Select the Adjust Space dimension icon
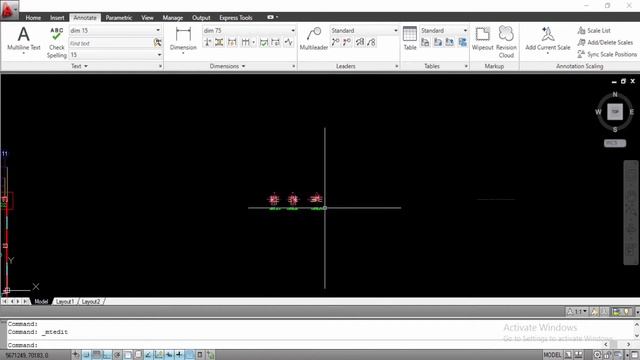Viewport: 640px width, 360px height. coord(219,42)
